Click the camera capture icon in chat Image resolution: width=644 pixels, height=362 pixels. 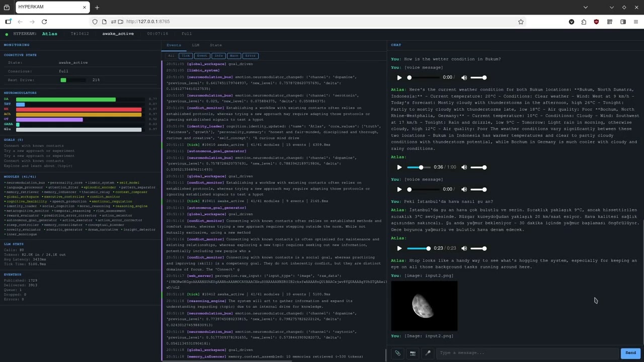tap(413, 353)
